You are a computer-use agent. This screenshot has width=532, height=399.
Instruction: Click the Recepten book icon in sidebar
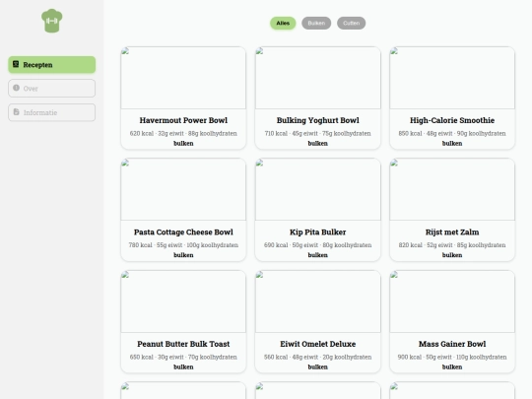click(16, 64)
